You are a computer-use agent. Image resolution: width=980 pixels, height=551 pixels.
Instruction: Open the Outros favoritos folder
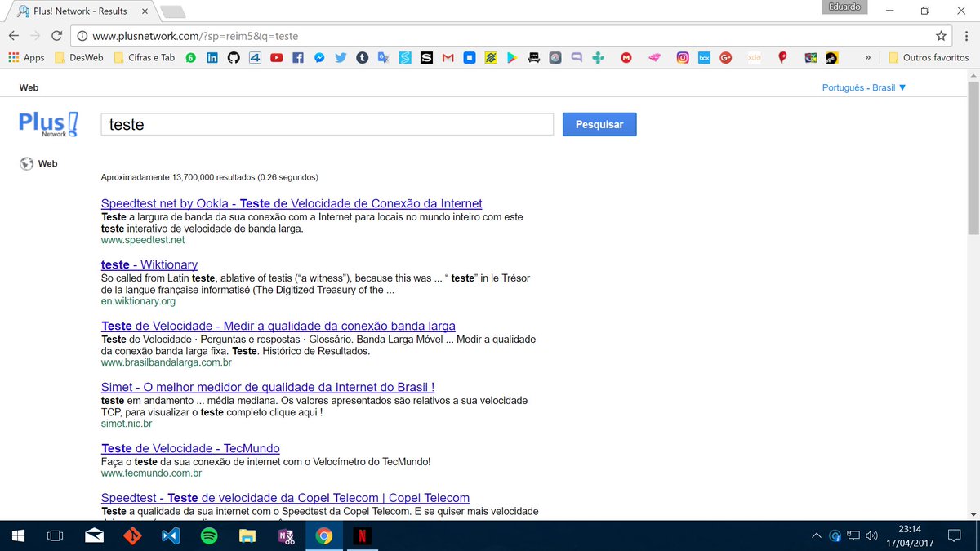tap(929, 58)
